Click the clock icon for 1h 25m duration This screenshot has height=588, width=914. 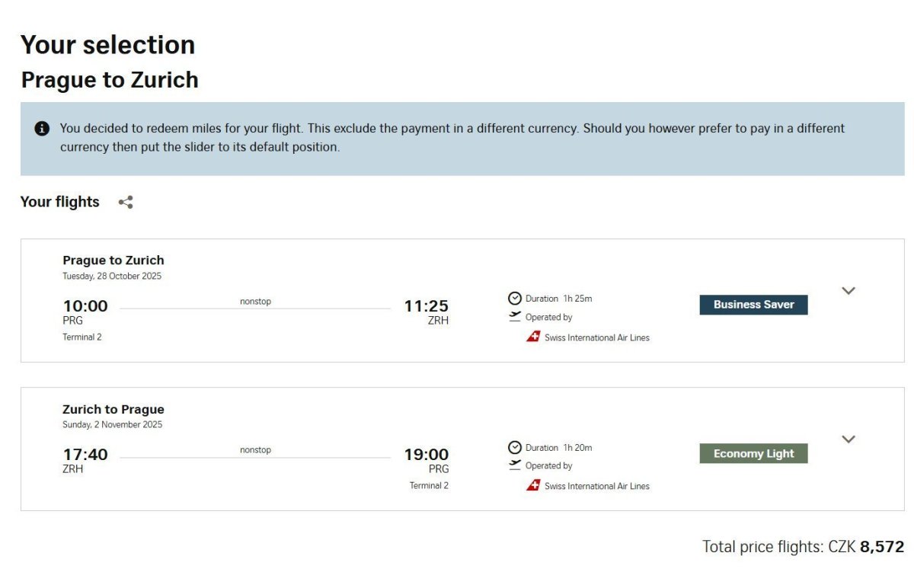coord(515,299)
